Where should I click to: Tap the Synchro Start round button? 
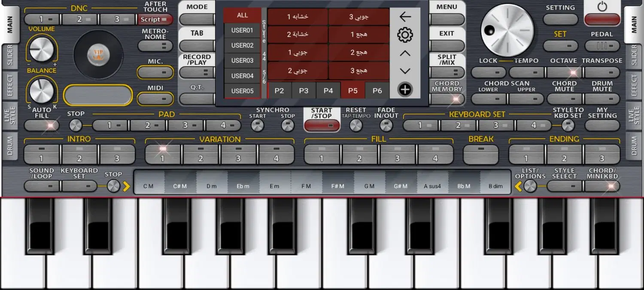(258, 125)
